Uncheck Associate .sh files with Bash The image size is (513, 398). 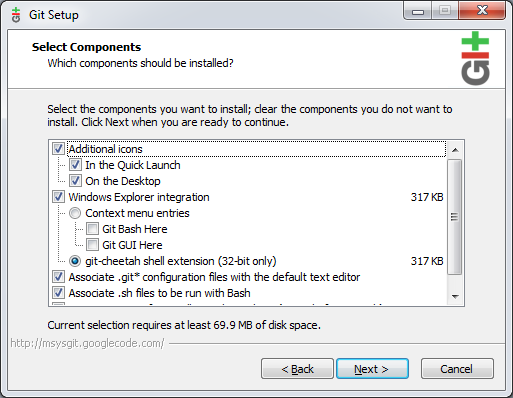click(58, 293)
